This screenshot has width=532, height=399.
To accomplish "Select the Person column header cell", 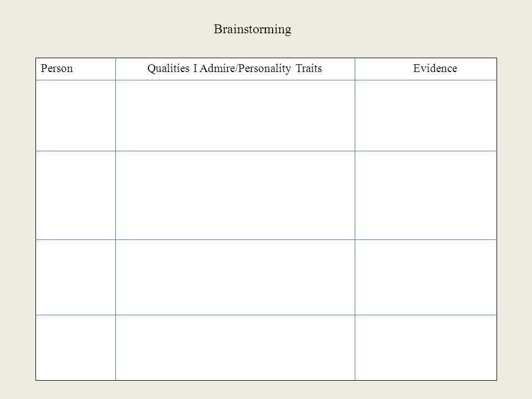I will click(76, 69).
